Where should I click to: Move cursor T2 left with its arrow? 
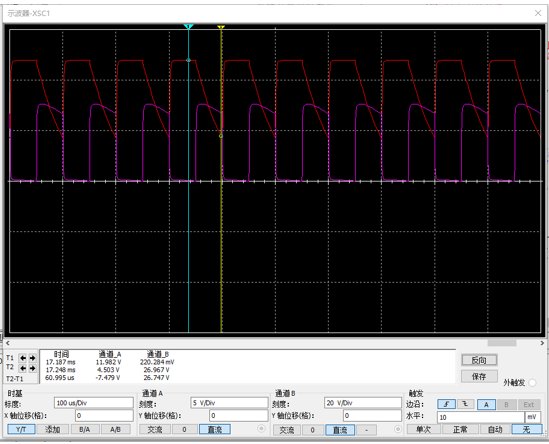pos(23,368)
